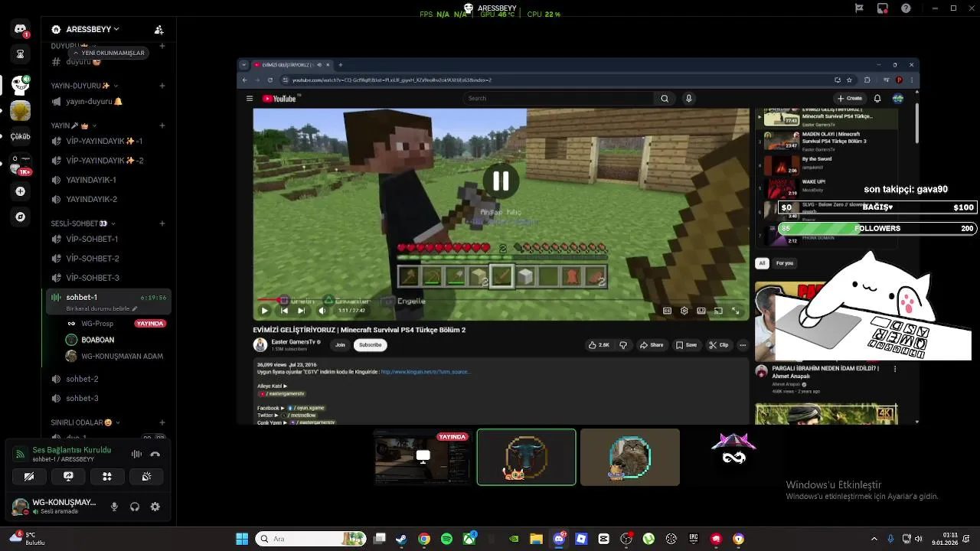Open YouTube notifications bell
Viewport: 980px width, 551px height.
point(877,98)
